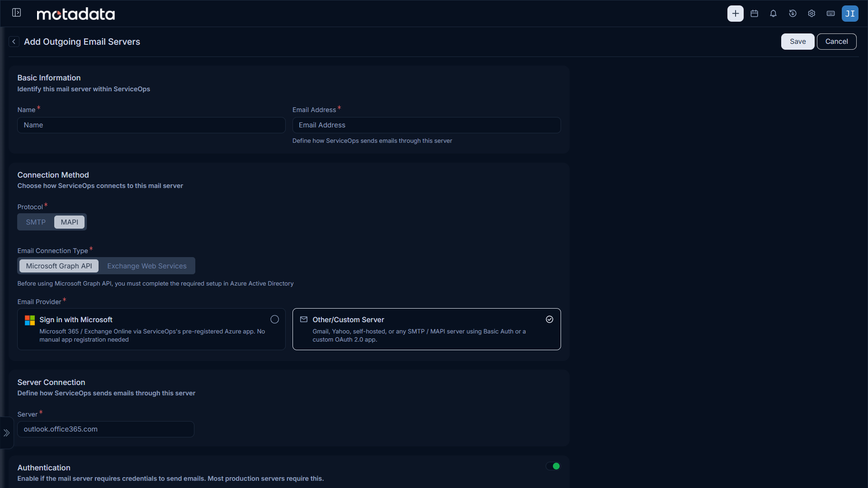Image resolution: width=868 pixels, height=488 pixels.
Task: Switch protocol to MAPI
Action: click(x=69, y=222)
